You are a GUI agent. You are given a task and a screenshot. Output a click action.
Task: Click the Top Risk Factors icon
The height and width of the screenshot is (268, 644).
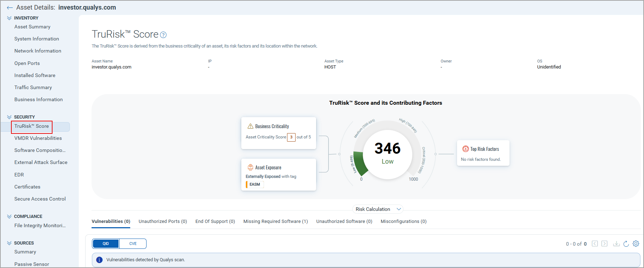[x=466, y=149]
